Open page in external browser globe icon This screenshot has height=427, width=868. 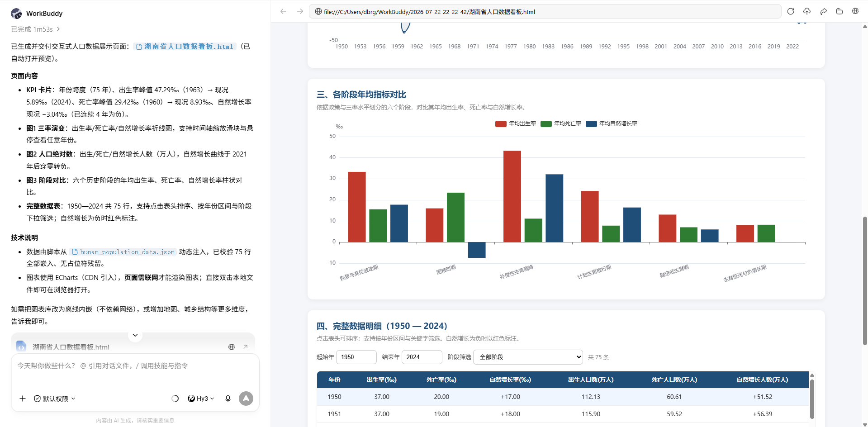pos(855,11)
